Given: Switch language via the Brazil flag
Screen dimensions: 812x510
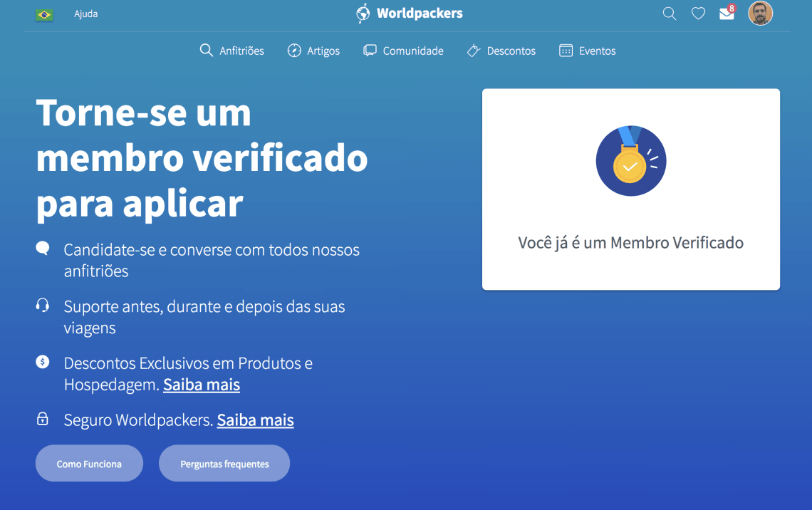Looking at the screenshot, I should click(45, 15).
